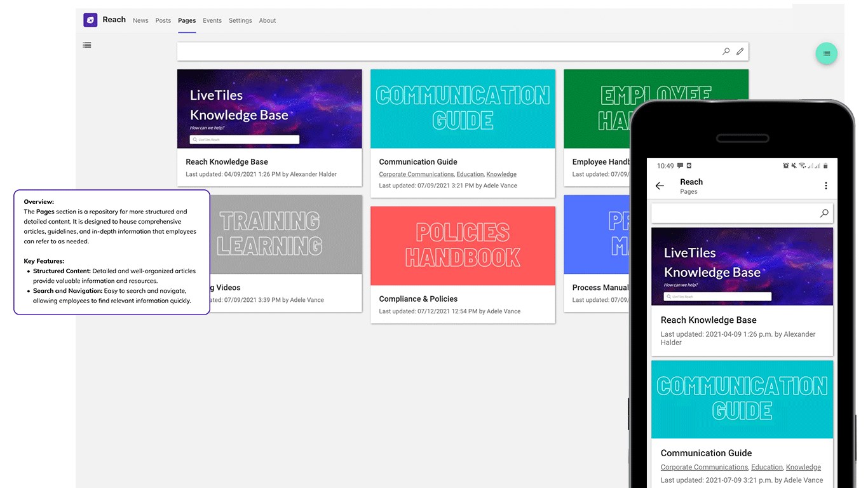Switch to the Events tab

click(x=212, y=20)
